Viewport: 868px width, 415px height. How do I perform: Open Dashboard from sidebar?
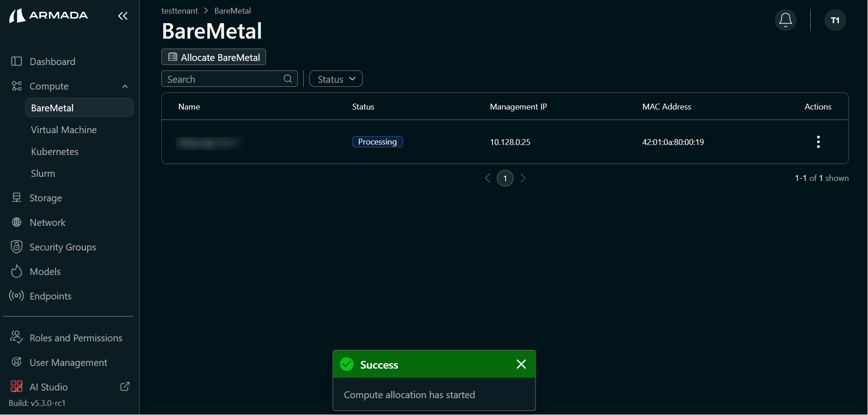coord(52,61)
